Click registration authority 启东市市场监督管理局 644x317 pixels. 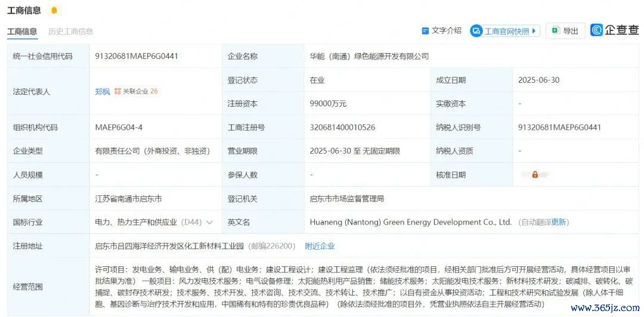pos(346,199)
